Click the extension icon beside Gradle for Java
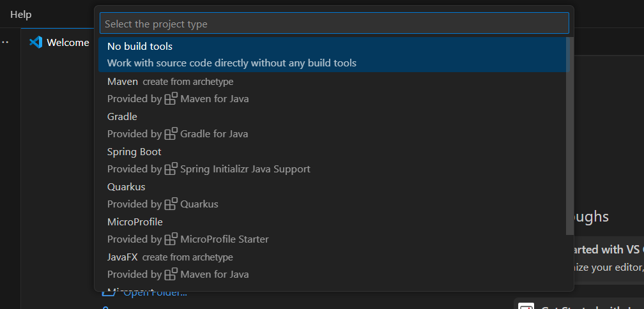This screenshot has width=644, height=309. 171,134
